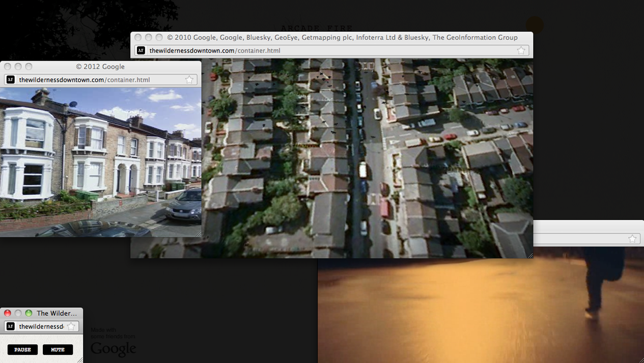
Task: Click resize grip of The Wilder... window
Action: click(79, 359)
